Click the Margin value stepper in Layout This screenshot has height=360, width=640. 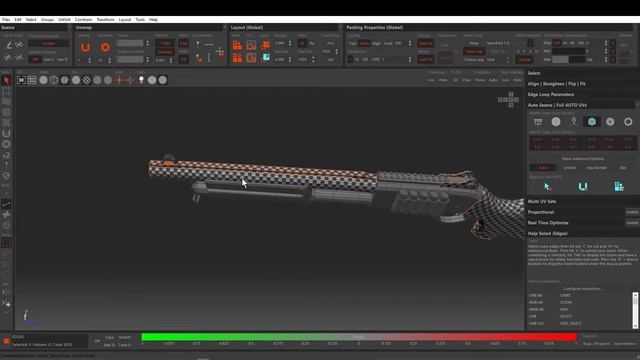tap(290, 43)
